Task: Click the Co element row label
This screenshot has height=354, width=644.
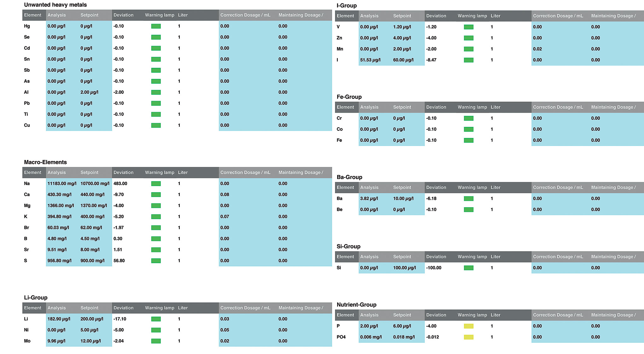Action: click(340, 129)
